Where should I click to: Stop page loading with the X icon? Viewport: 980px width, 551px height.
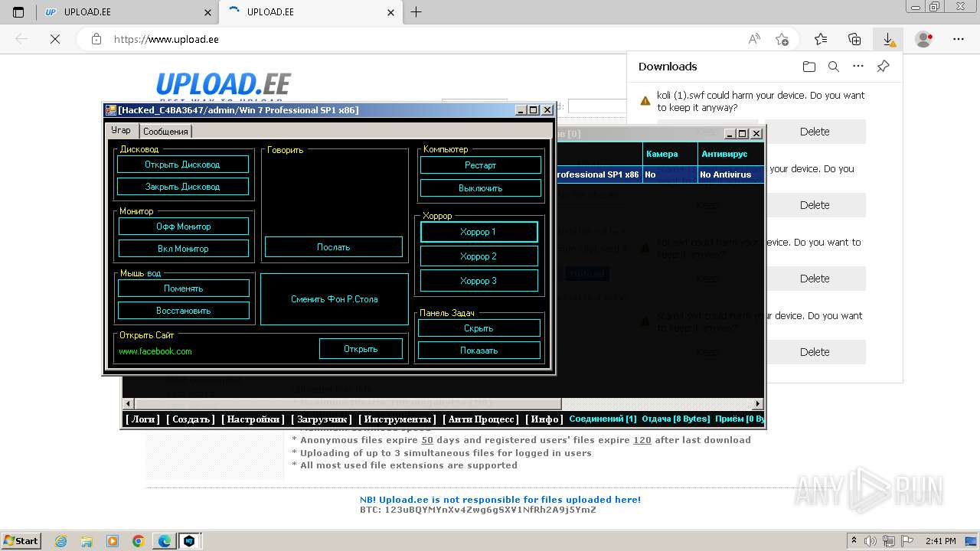click(55, 39)
